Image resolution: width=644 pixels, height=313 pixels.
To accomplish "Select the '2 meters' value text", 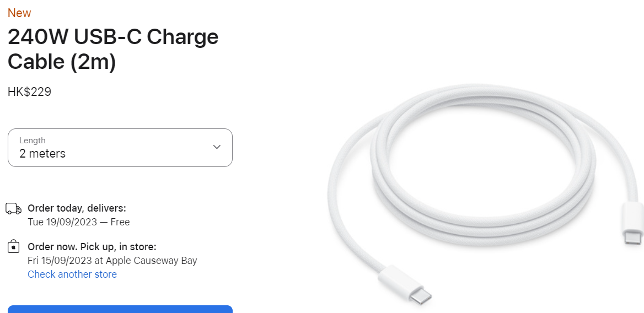I will coord(42,153).
